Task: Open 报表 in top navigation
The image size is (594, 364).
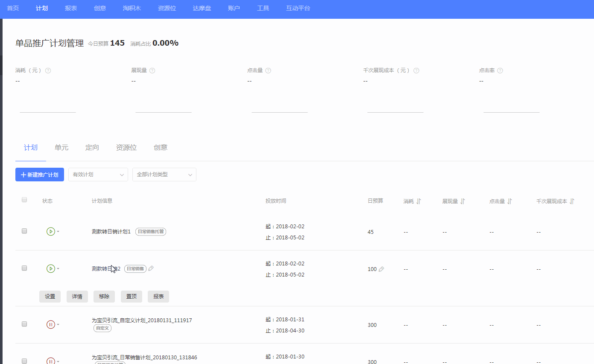Action: tap(71, 8)
